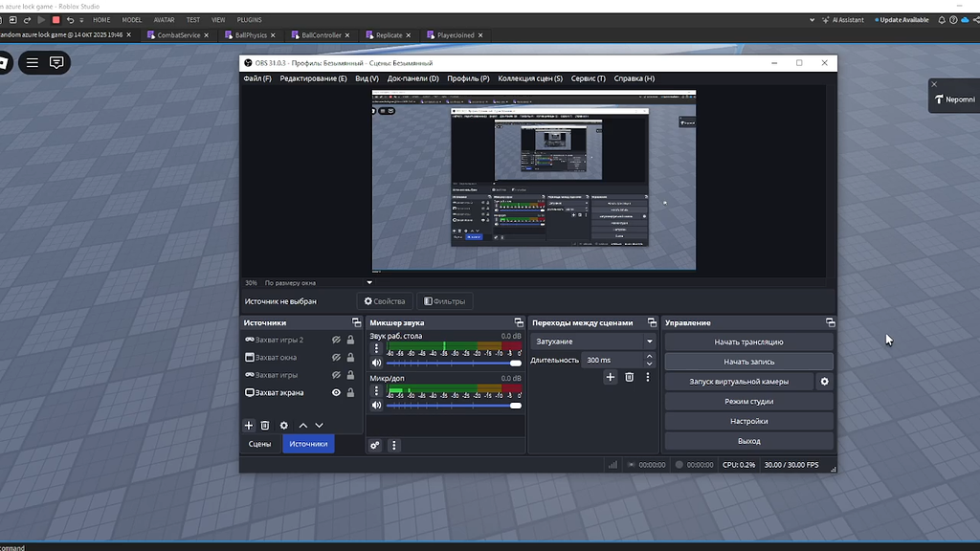
Task: Click Начать запись button
Action: coord(748,362)
